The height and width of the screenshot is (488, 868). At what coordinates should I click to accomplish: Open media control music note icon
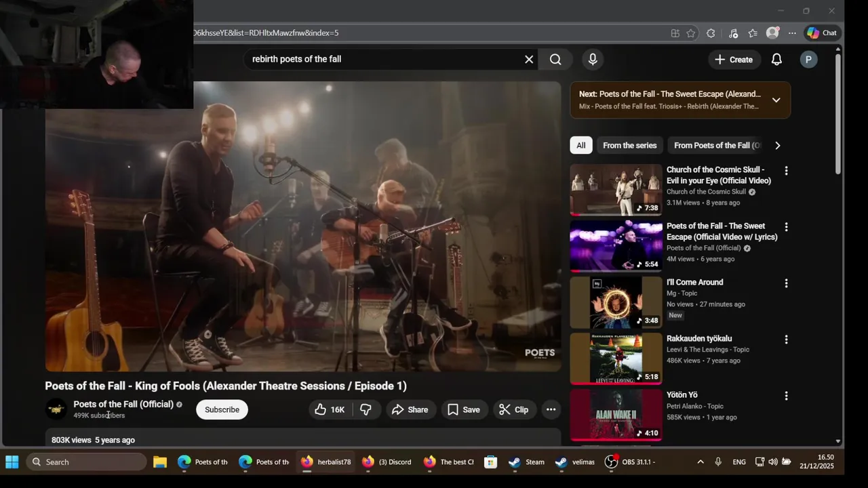733,33
